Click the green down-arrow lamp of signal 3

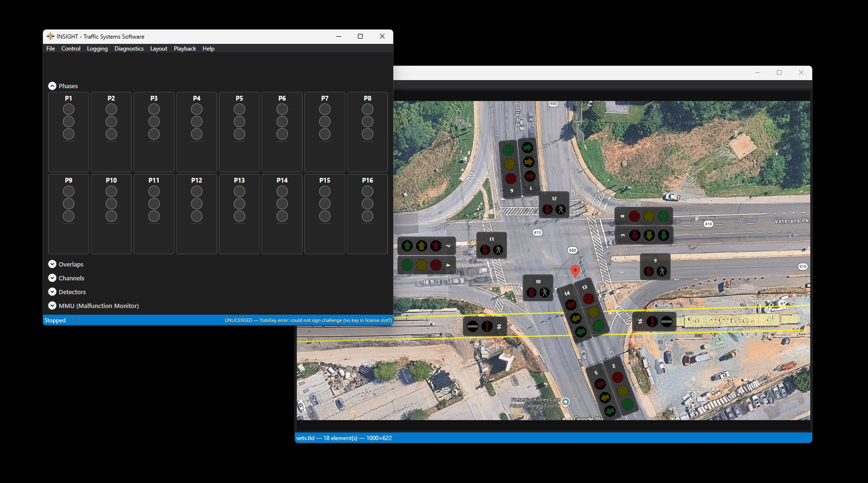click(663, 235)
